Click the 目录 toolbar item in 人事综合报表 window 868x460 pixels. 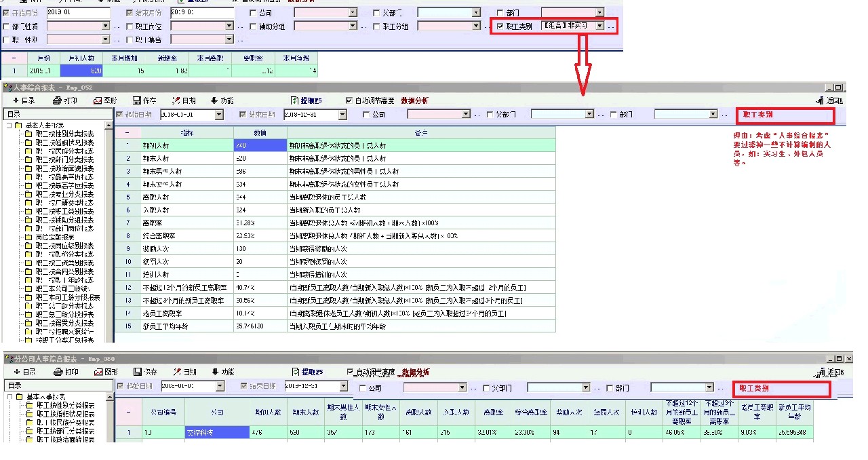tap(24, 100)
